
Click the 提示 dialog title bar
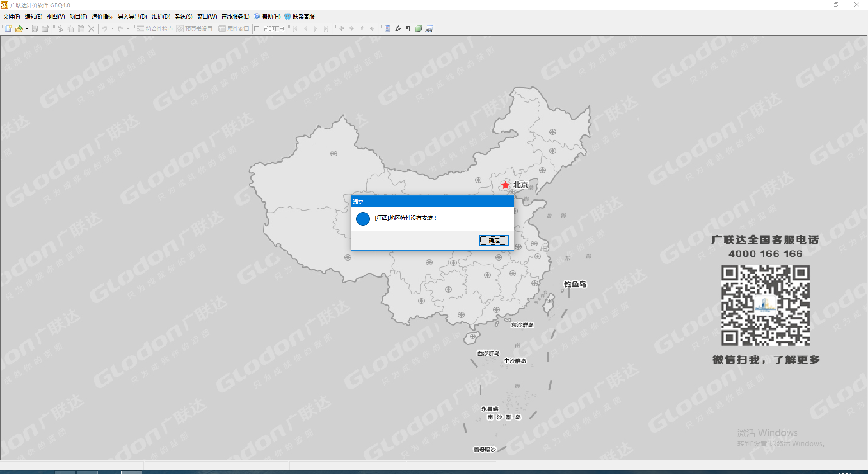(x=433, y=201)
